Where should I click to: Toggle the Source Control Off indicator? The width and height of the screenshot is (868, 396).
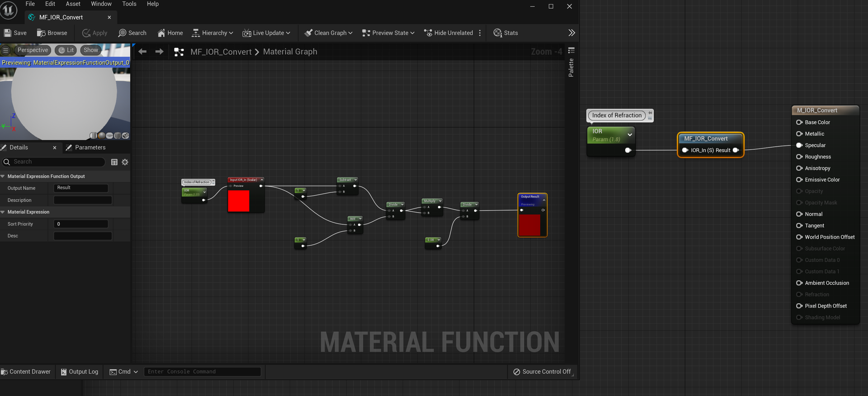542,372
